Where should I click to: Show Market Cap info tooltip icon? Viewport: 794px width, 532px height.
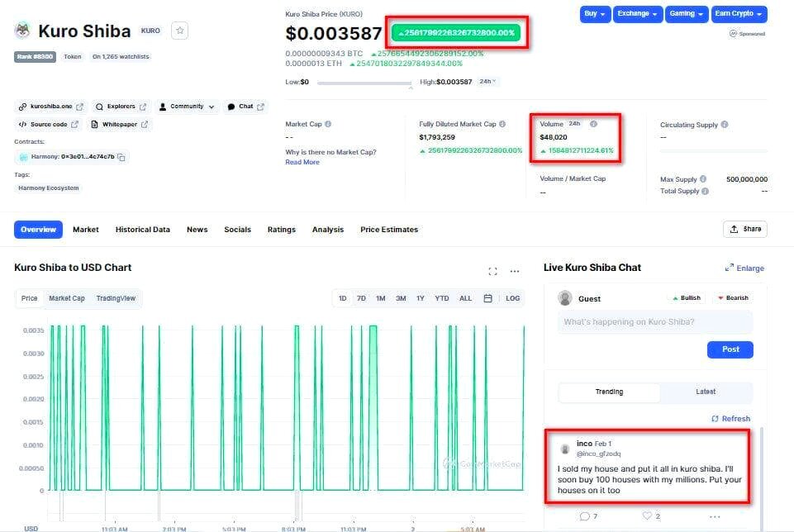pos(328,124)
